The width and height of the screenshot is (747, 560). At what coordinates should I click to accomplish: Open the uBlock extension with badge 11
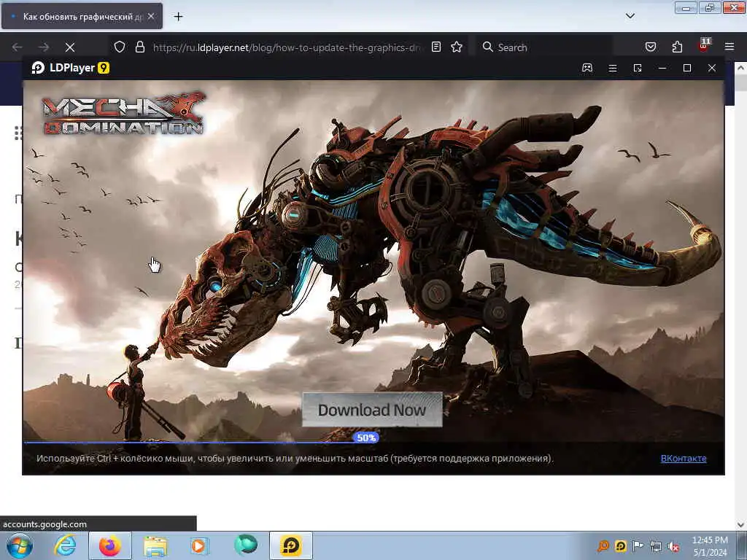pyautogui.click(x=704, y=46)
